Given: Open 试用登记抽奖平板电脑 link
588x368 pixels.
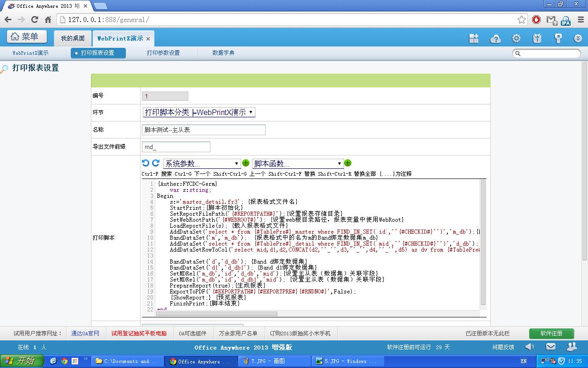Looking at the screenshot, I should (x=139, y=333).
